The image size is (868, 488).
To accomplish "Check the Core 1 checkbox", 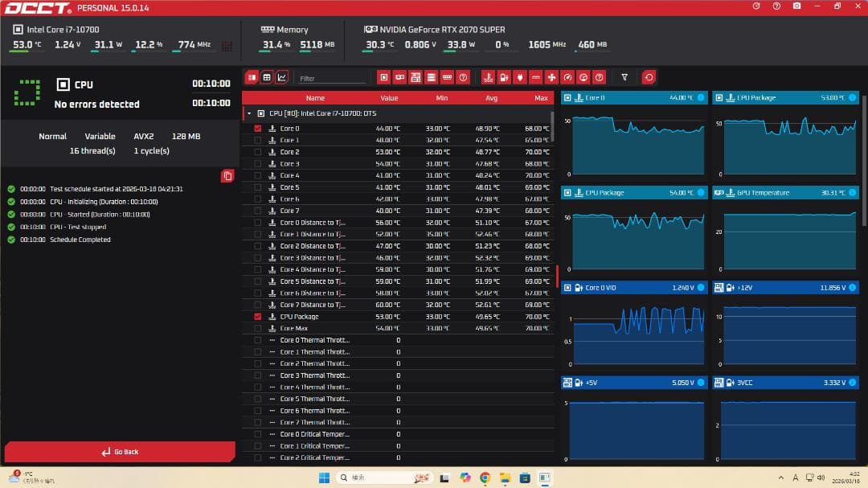I will (257, 140).
